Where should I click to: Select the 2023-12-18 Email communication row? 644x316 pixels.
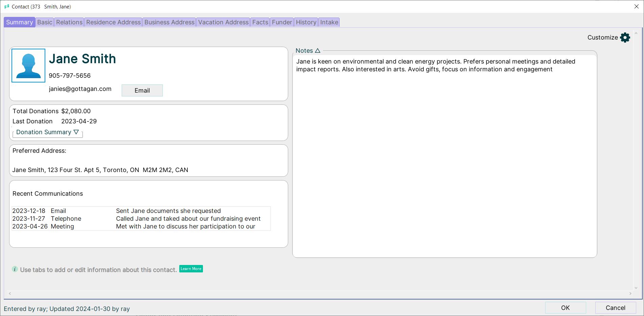[141, 211]
